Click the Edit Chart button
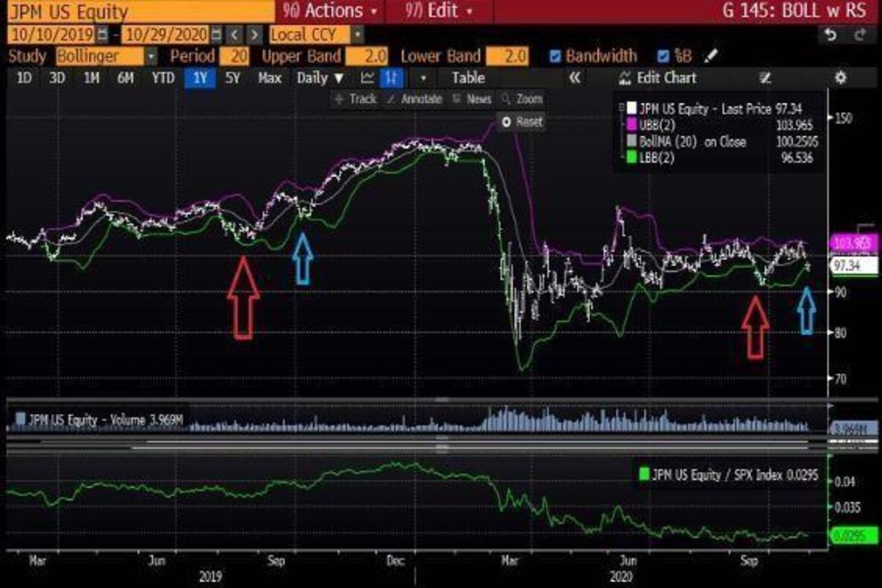Viewport: 882px width, 588px height. [659, 78]
